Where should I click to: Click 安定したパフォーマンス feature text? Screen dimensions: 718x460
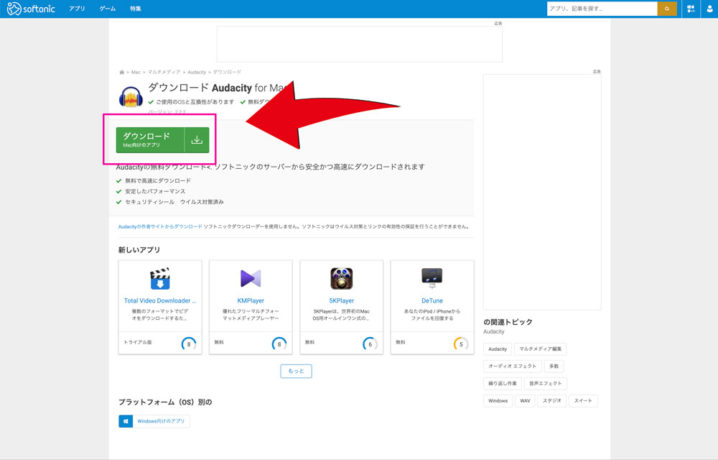click(155, 191)
